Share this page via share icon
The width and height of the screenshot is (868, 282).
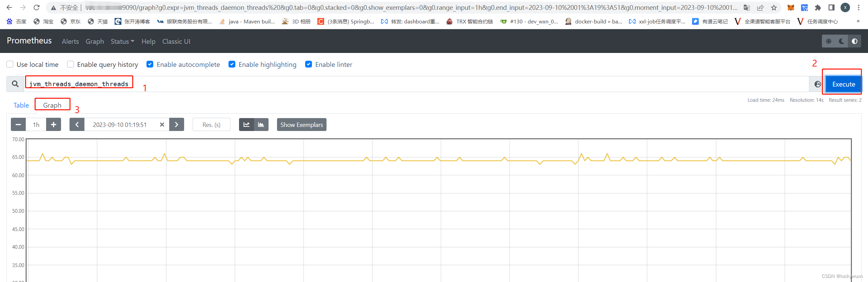click(760, 7)
